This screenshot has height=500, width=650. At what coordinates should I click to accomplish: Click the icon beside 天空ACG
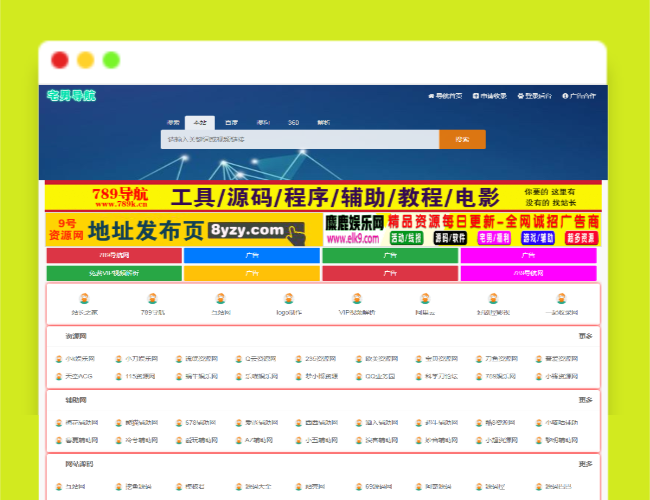click(x=59, y=376)
